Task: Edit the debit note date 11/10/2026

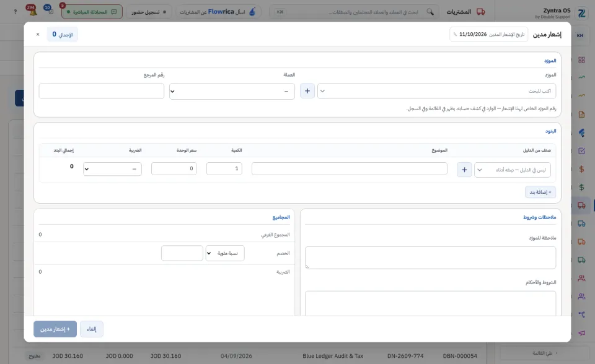Action: click(x=489, y=35)
